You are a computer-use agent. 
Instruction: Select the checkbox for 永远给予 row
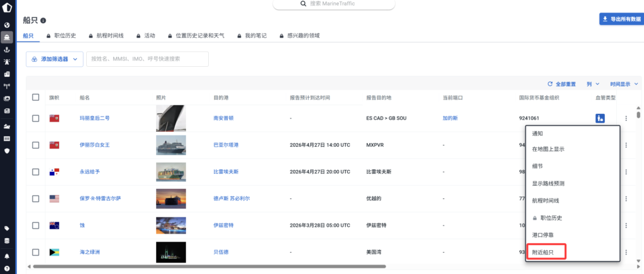(x=36, y=171)
